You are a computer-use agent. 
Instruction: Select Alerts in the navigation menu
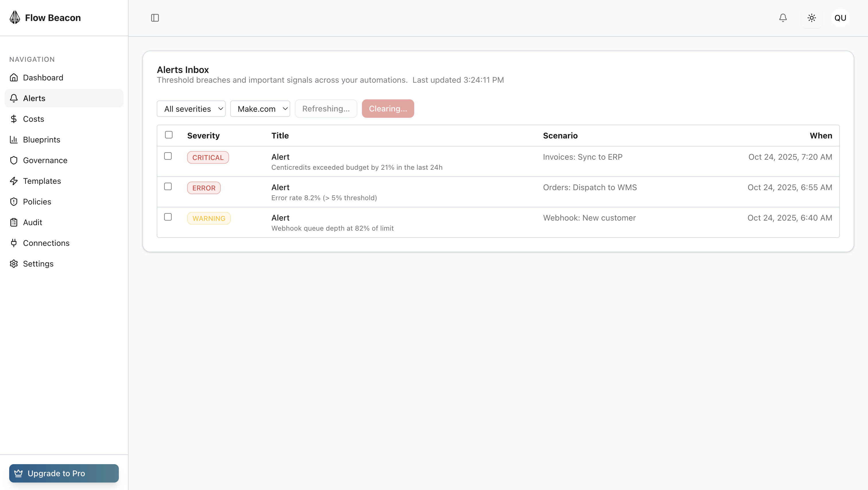[34, 98]
